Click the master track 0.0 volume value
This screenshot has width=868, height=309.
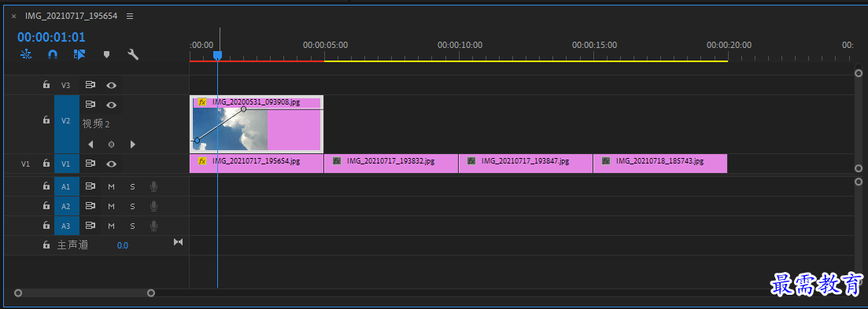122,245
